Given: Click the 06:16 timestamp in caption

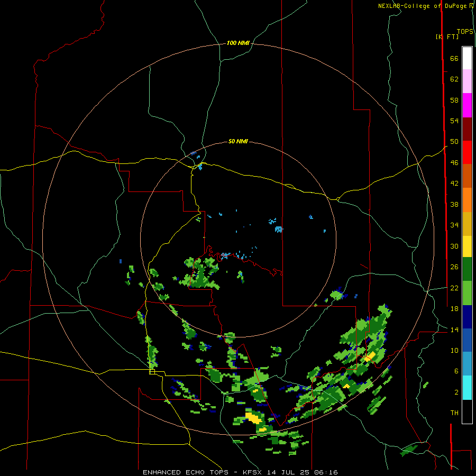Looking at the screenshot, I should [x=326, y=472].
